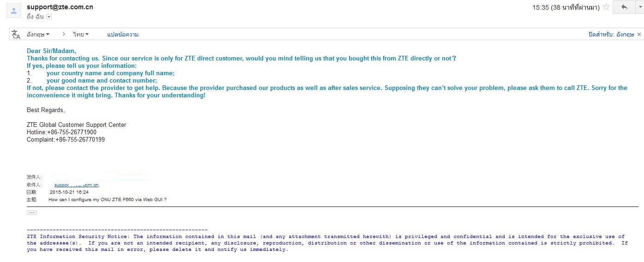The width and height of the screenshot is (644, 262).
Task: Show details arrow next to ถึง ฉัน
Action: [49, 17]
